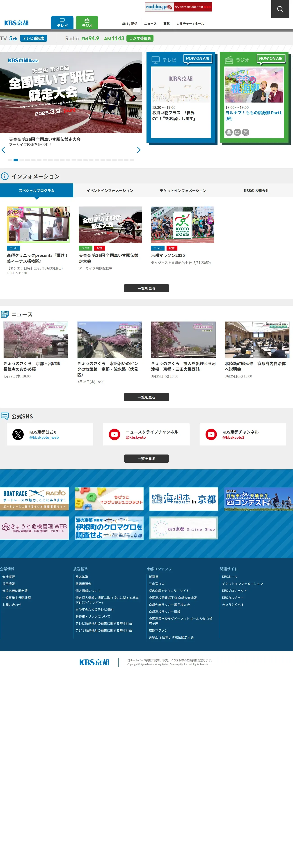293x868 pixels.
Task: Open ヨルナマ！ももの桃源郷 radio thumbnail
Action: (254, 85)
